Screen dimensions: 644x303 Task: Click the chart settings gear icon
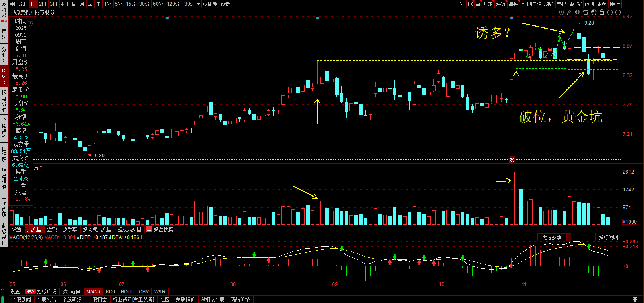click(x=561, y=12)
